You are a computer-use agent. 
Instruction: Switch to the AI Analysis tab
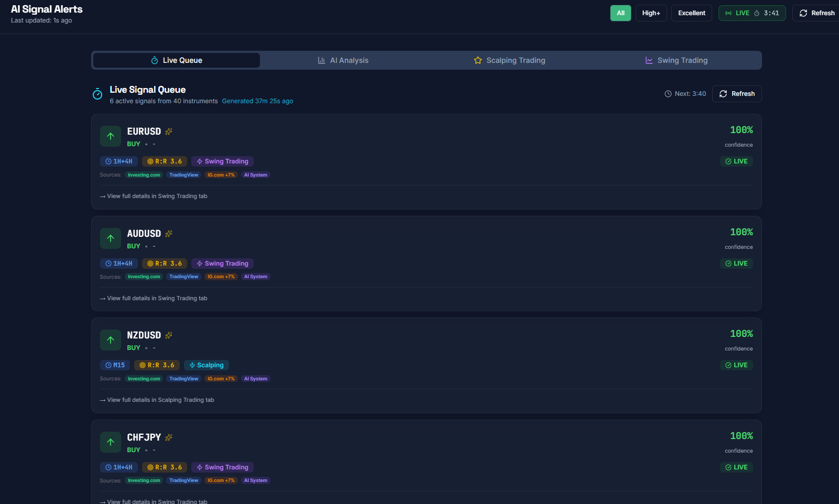[x=343, y=60]
